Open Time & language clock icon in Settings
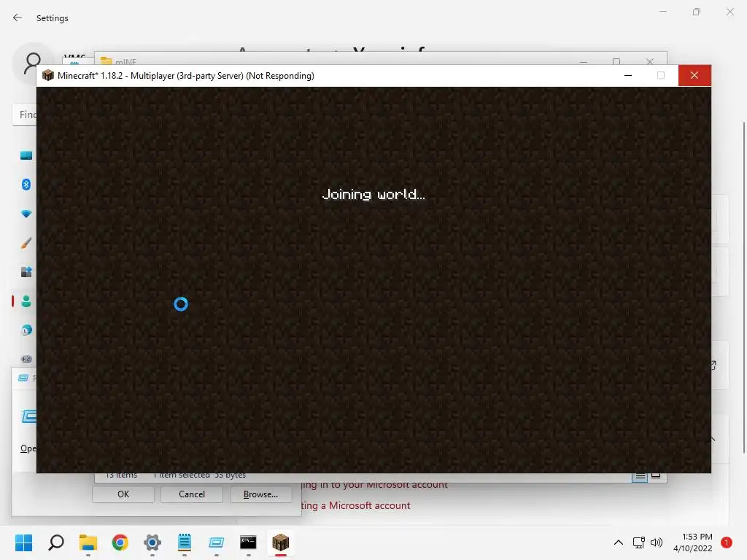Viewport: 747px width, 560px height. click(26, 330)
